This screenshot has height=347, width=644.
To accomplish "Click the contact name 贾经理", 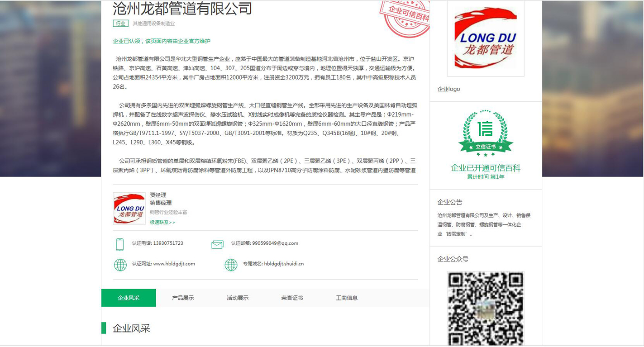I will coord(158,195).
